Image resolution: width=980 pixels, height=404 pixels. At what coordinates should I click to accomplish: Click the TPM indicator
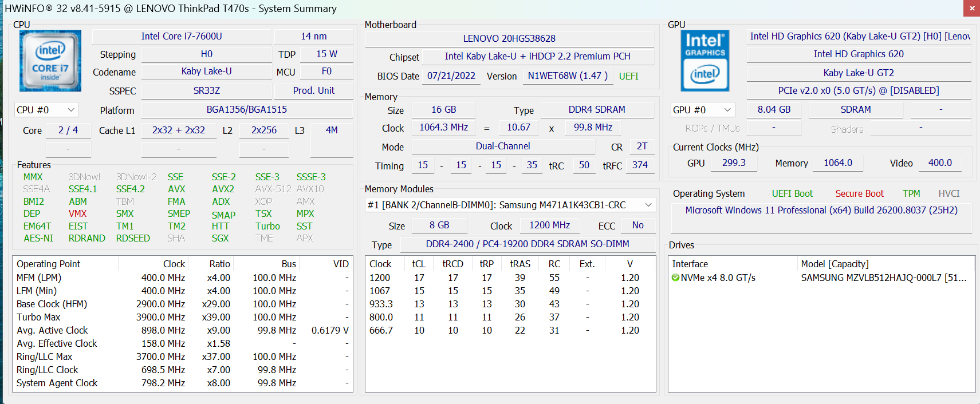911,194
